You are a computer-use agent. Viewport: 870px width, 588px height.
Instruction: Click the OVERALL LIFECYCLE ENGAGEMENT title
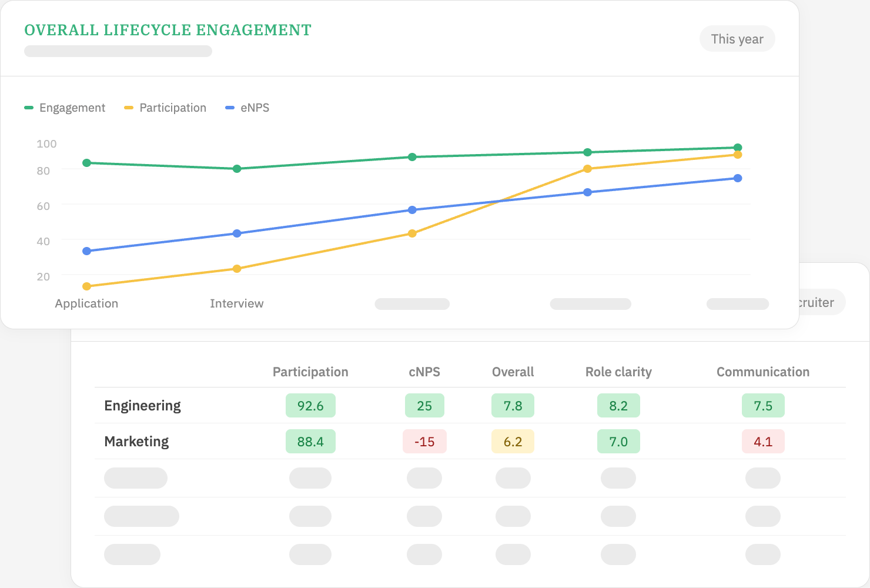tap(168, 29)
